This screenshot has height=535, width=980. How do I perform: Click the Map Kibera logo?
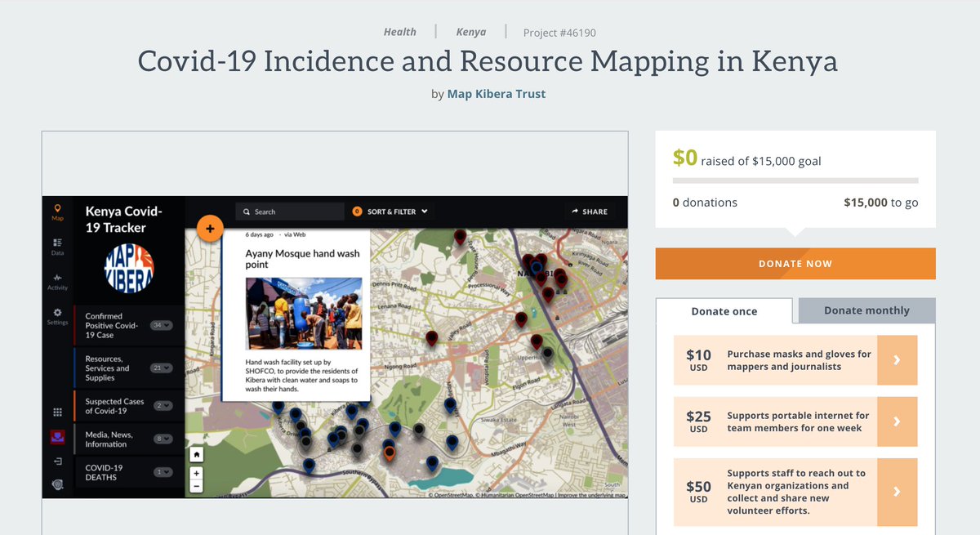129,270
